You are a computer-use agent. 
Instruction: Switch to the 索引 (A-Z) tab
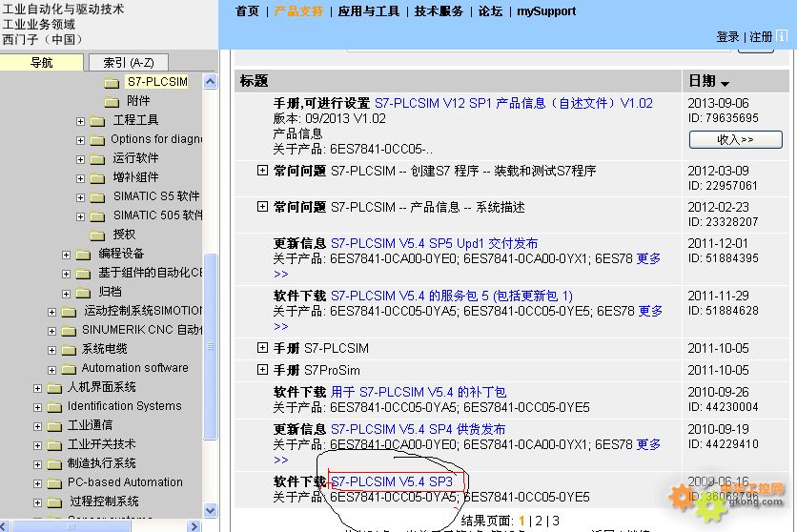129,63
